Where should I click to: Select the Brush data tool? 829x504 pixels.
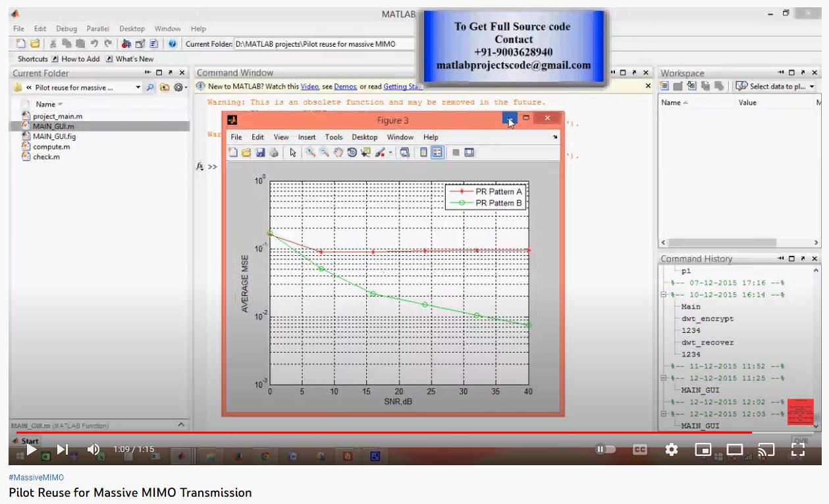(380, 153)
